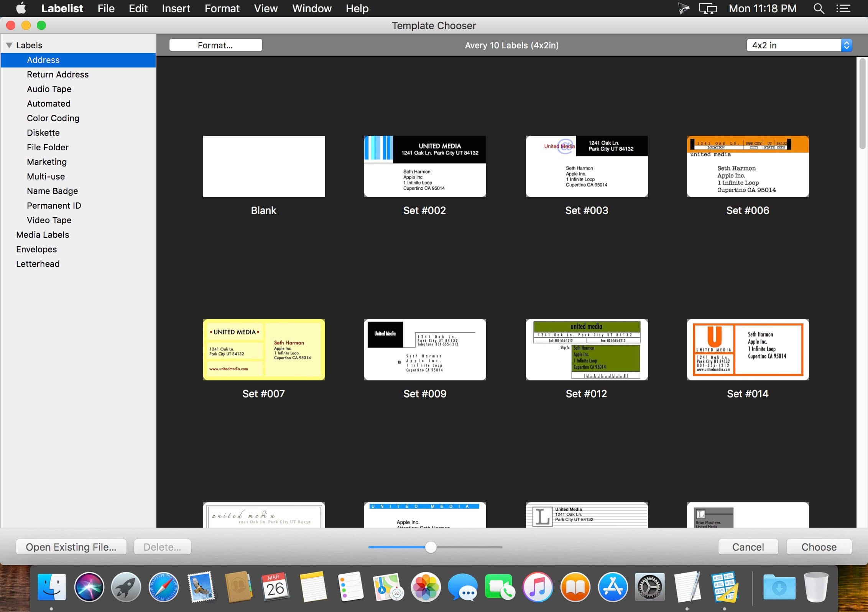This screenshot has width=868, height=612.
Task: Collapse the Labels disclosure triangle
Action: coord(10,45)
